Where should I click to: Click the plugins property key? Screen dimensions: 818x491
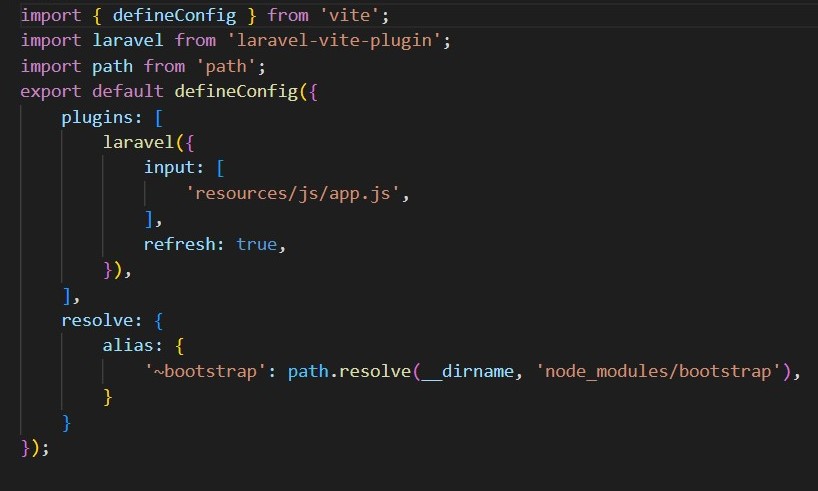click(97, 118)
